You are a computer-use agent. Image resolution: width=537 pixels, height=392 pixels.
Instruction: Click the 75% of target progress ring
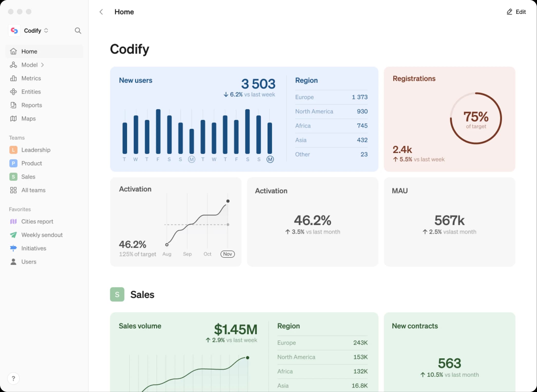click(476, 118)
